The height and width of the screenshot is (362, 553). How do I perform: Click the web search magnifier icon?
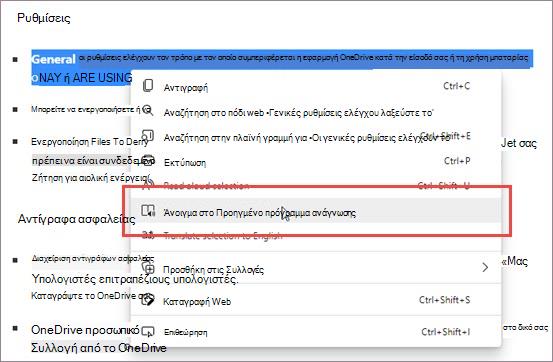pyautogui.click(x=148, y=111)
